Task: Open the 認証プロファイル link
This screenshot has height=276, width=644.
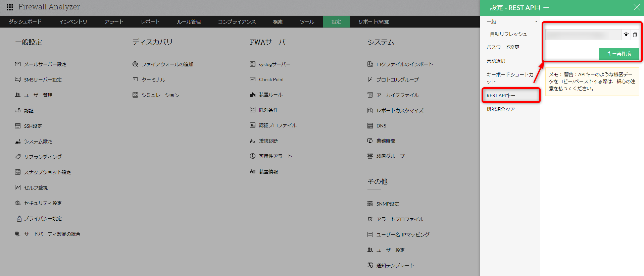Action: pyautogui.click(x=278, y=125)
